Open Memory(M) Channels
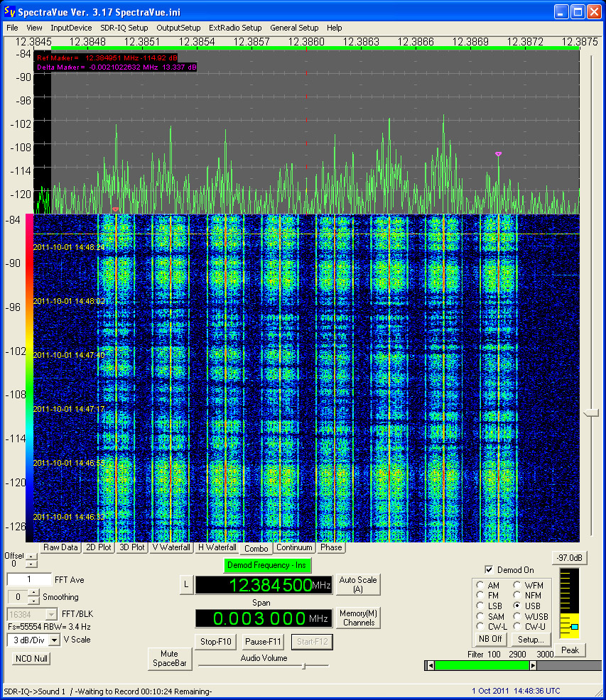This screenshot has height=700, width=606. (358, 618)
